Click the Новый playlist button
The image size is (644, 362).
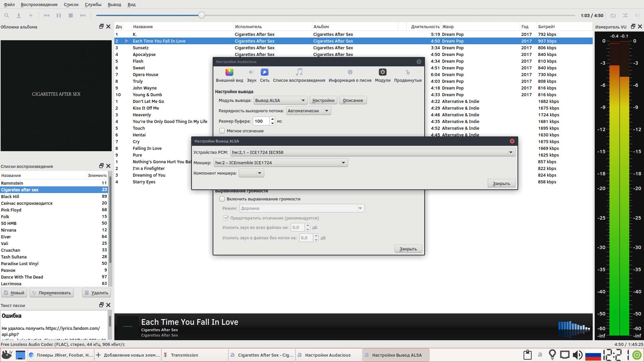click(x=14, y=293)
